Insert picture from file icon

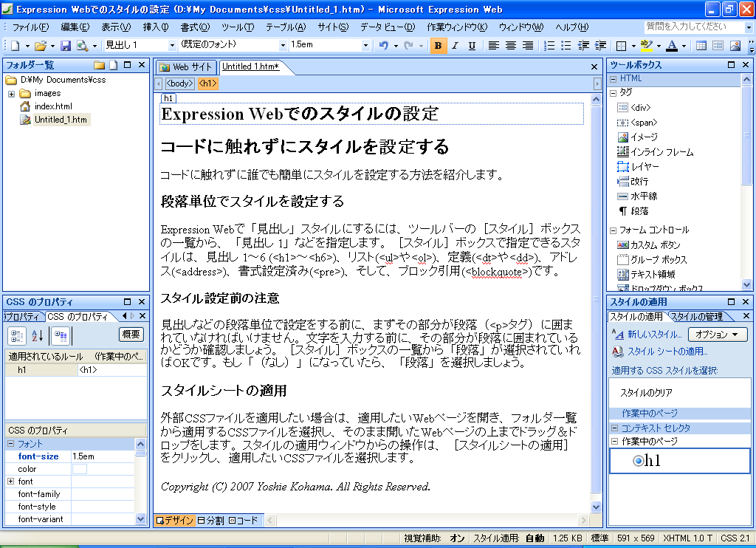click(735, 45)
